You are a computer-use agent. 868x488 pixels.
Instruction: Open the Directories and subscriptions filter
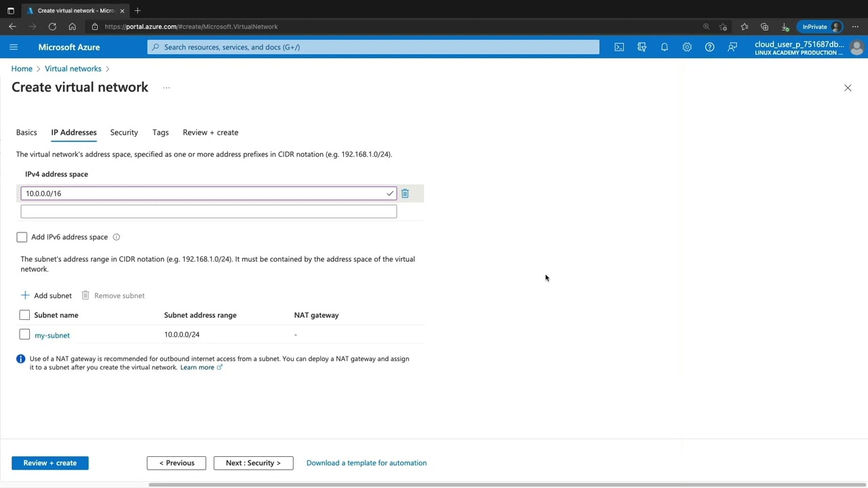coord(642,47)
